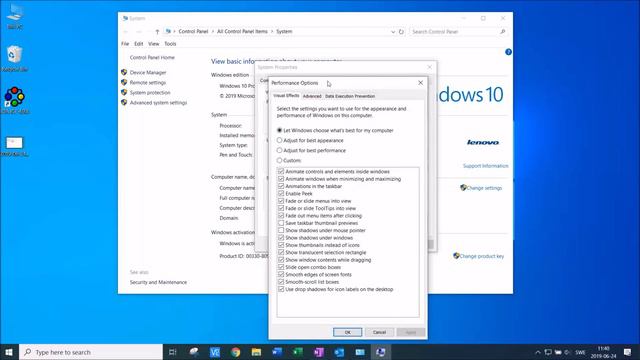Close the Performance Options dialog
640x360 pixels.
(x=420, y=83)
